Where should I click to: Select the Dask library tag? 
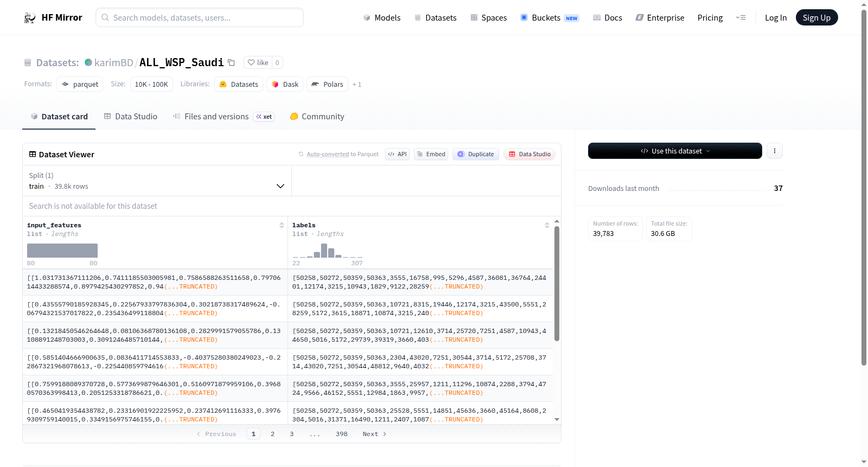pos(285,84)
